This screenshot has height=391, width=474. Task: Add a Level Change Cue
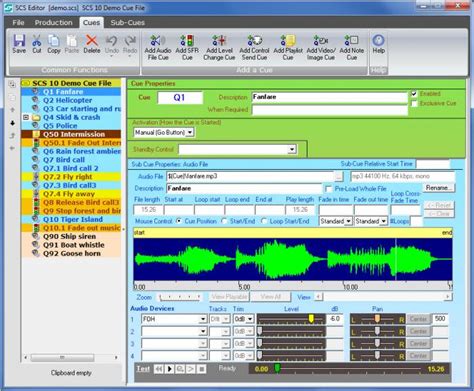point(219,48)
